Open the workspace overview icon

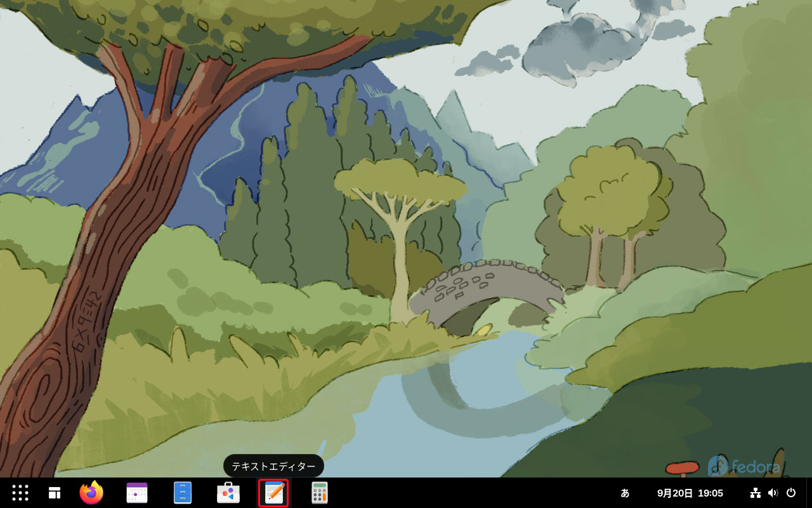(55, 493)
